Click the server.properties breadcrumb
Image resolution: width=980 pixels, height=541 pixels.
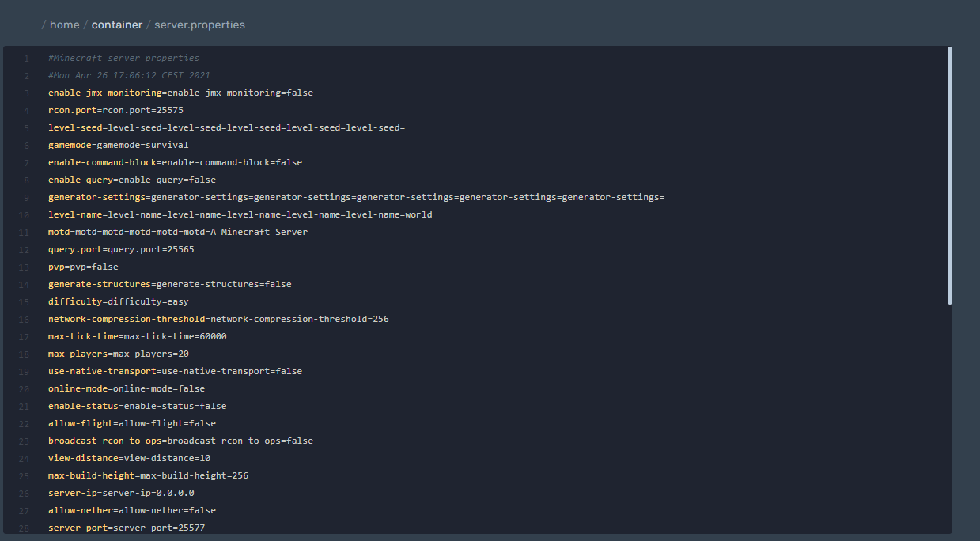tap(199, 25)
